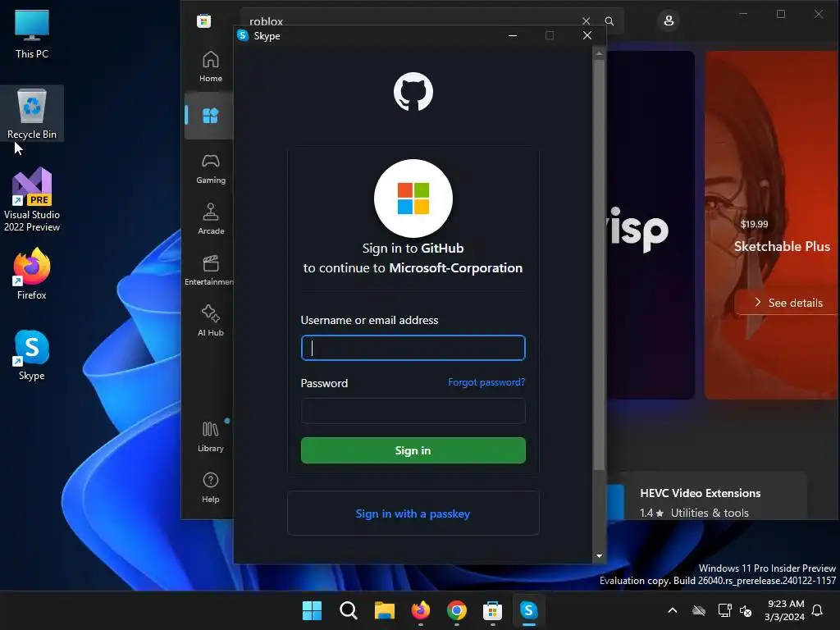Switch to Microsoft Store in taskbar
The width and height of the screenshot is (840, 630).
coord(492,610)
